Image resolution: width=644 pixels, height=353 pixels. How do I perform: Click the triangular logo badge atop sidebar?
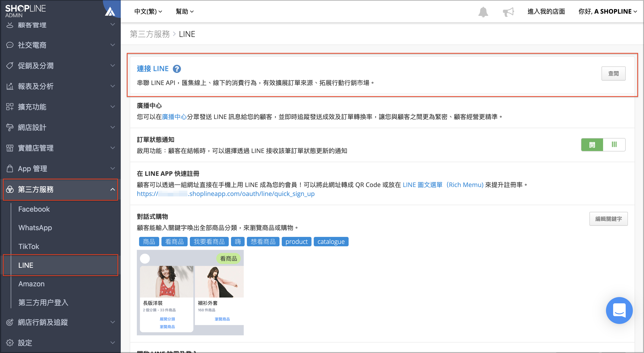coord(110,11)
